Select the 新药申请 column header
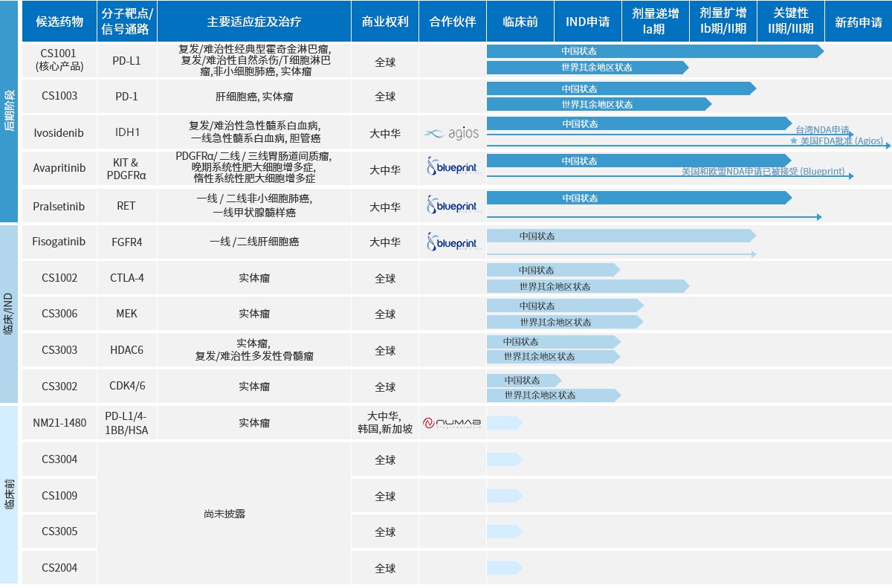Screen dimensions: 892x588 click(858, 22)
